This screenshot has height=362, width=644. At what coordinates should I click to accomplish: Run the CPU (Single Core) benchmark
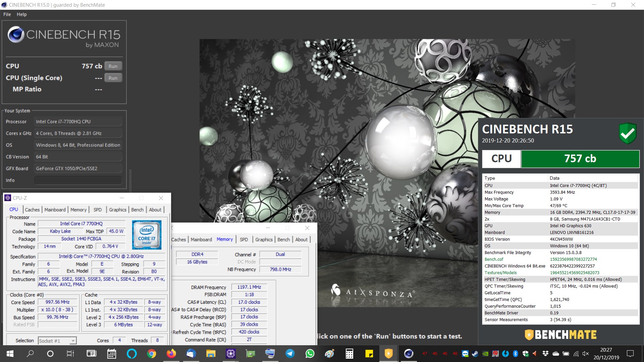[113, 78]
